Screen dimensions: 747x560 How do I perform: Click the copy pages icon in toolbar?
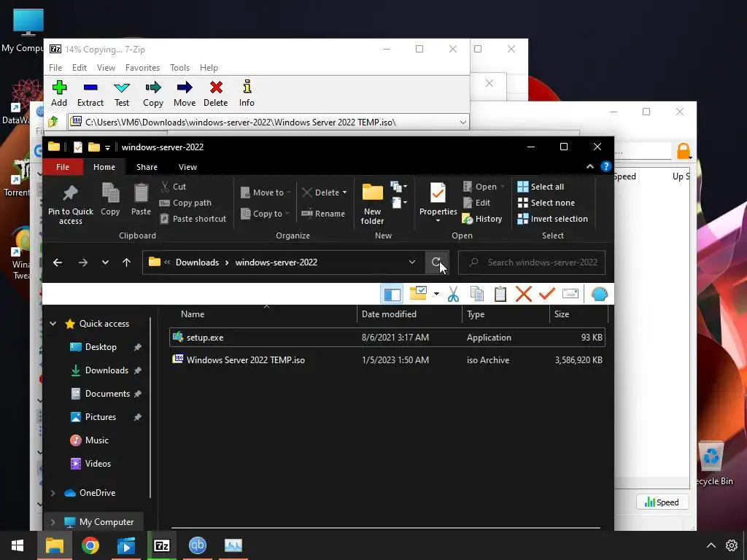click(477, 294)
